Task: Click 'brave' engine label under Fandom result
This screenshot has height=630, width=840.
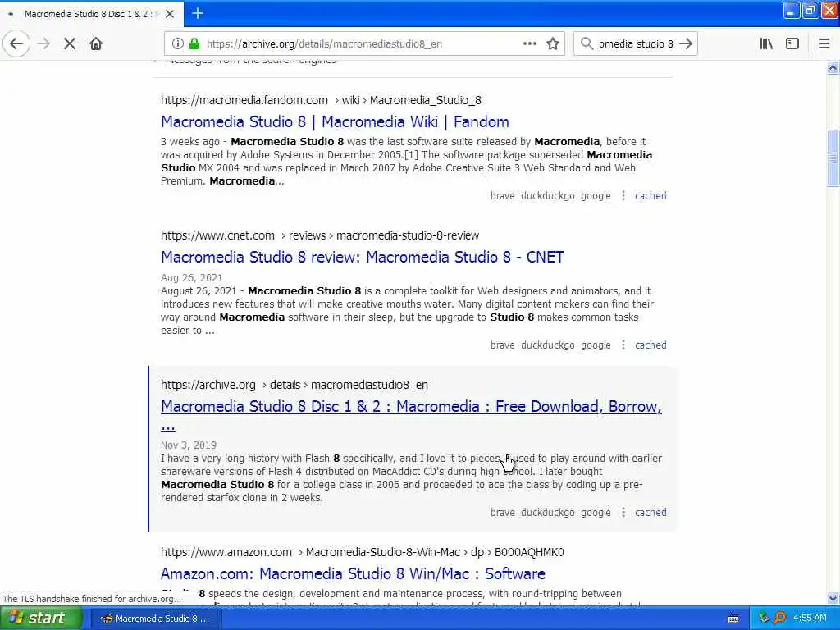Action: pos(503,196)
